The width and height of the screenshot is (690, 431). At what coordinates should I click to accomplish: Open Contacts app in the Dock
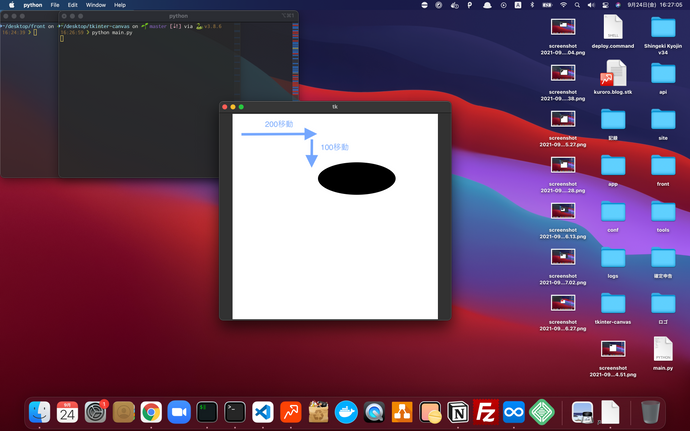124,413
